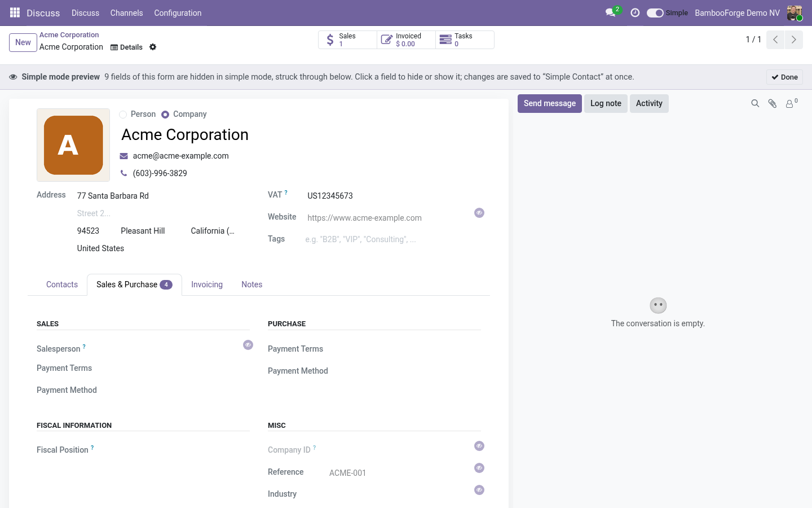Toggle the Simple mode switch
The height and width of the screenshot is (508, 812).
pyautogui.click(x=655, y=12)
